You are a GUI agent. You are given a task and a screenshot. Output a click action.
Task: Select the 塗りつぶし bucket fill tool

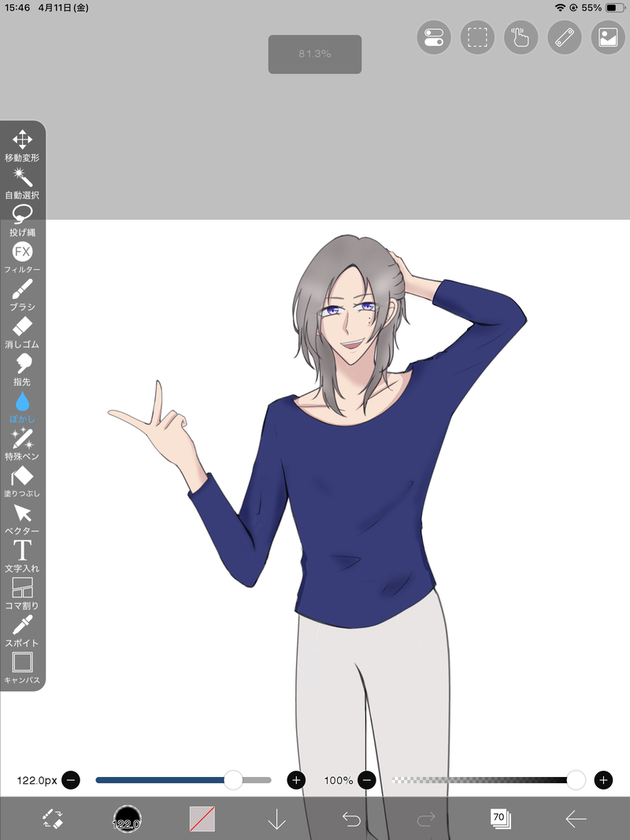point(22,481)
